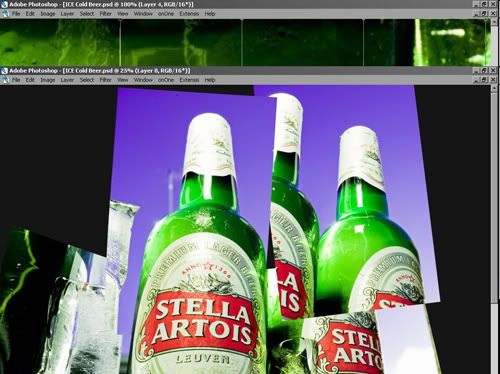
Task: Open onOne menu in the 100% Photoshop window
Action: click(166, 14)
